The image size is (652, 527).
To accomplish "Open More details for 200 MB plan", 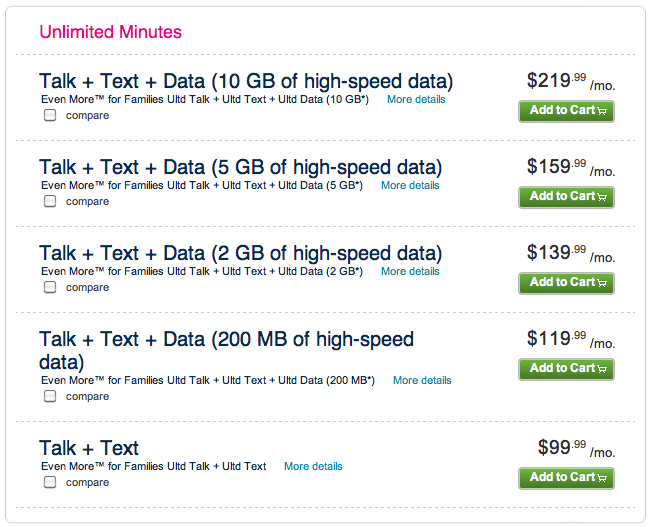I will 422,381.
